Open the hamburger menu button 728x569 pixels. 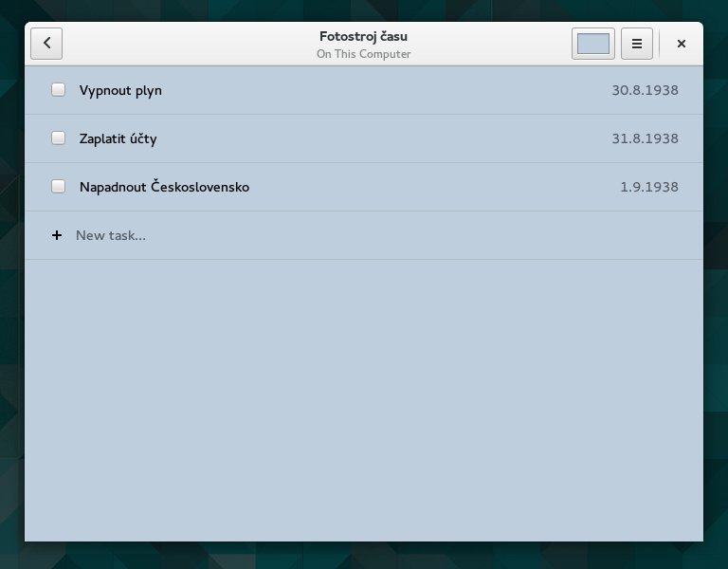pos(637,44)
